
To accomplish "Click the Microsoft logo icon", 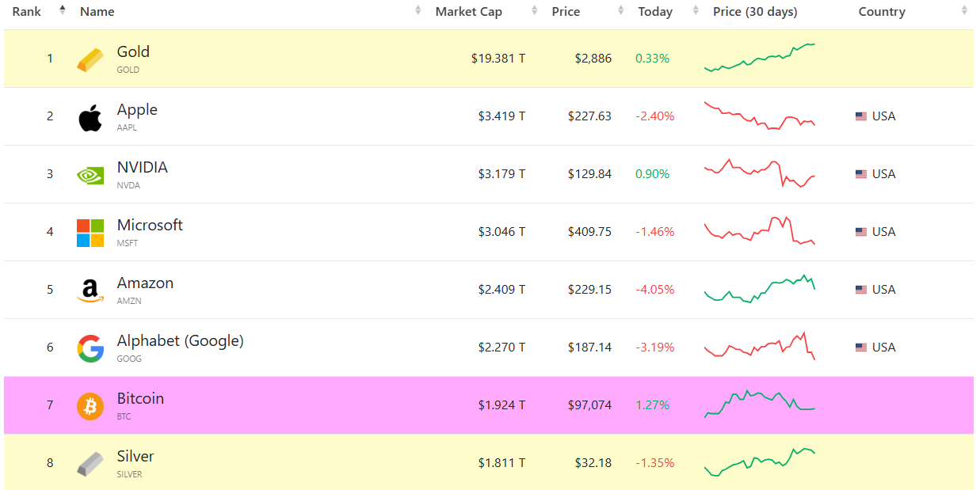I will point(90,233).
